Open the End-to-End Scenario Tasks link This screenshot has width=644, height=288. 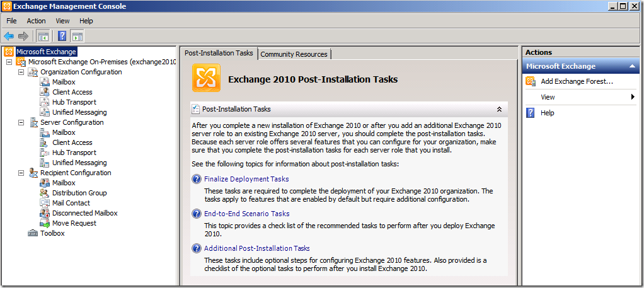[247, 214]
